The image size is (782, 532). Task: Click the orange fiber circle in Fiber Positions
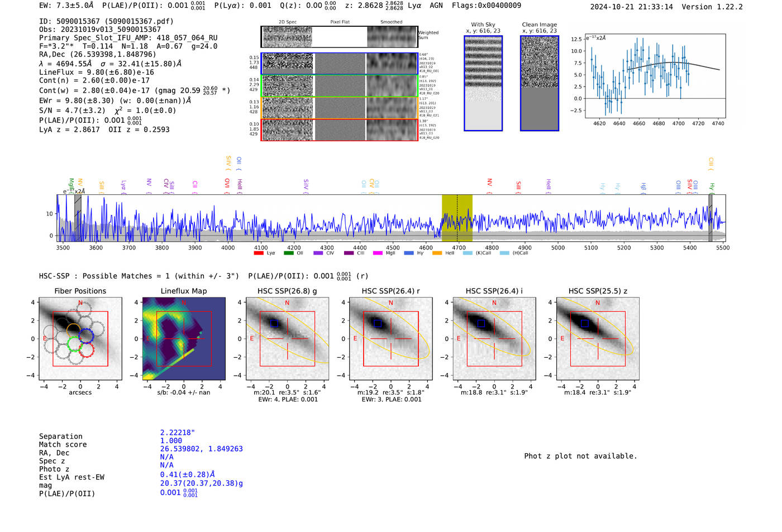(x=73, y=330)
